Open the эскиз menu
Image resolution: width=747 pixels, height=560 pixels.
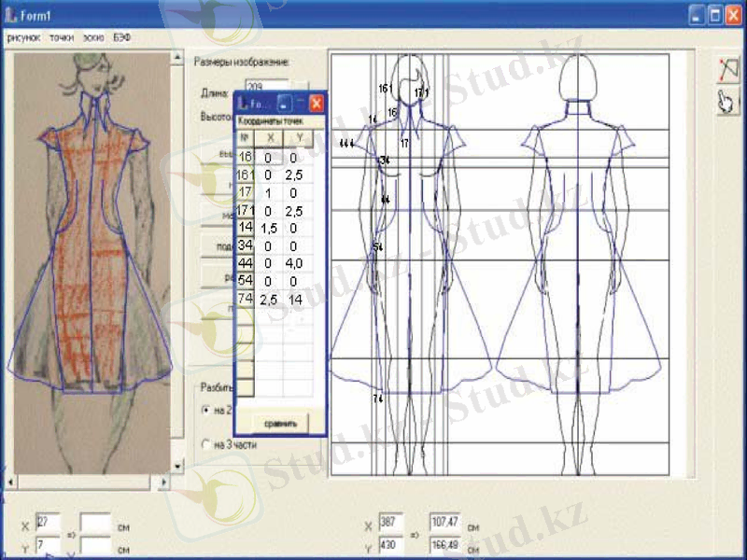pos(92,38)
